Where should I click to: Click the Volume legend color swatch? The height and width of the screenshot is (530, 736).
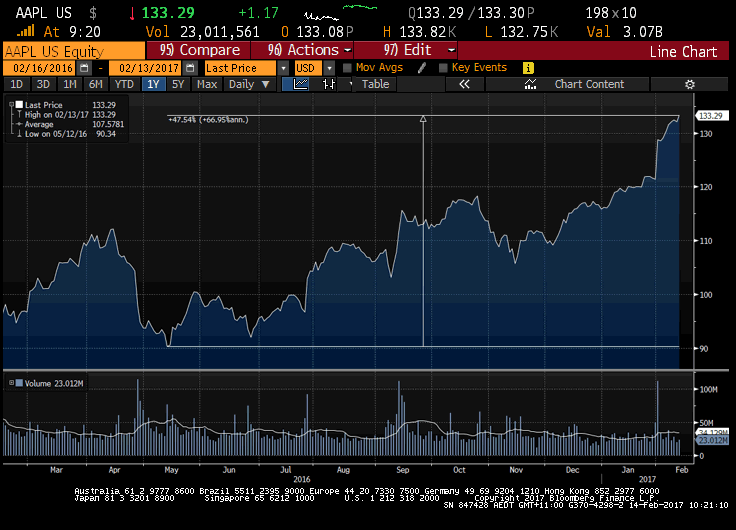[19, 383]
